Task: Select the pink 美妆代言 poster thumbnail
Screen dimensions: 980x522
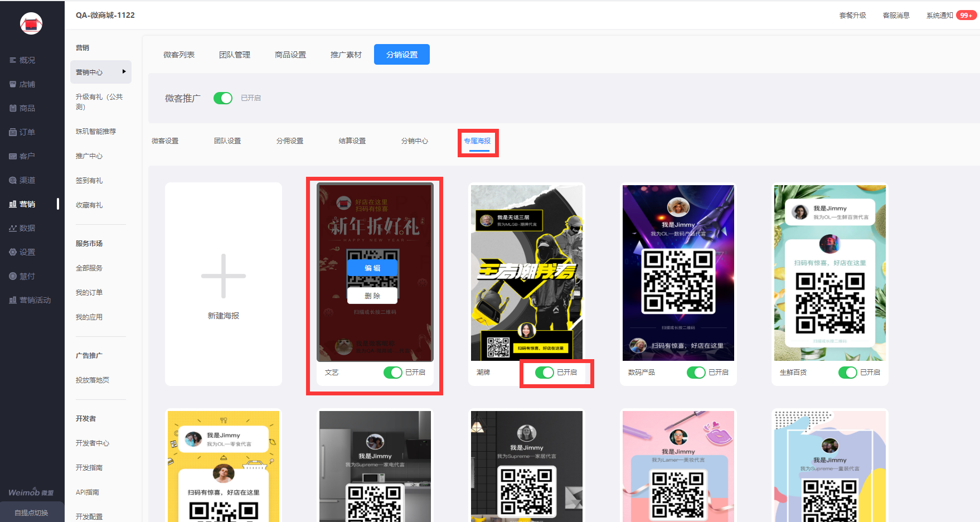Action: [678, 466]
